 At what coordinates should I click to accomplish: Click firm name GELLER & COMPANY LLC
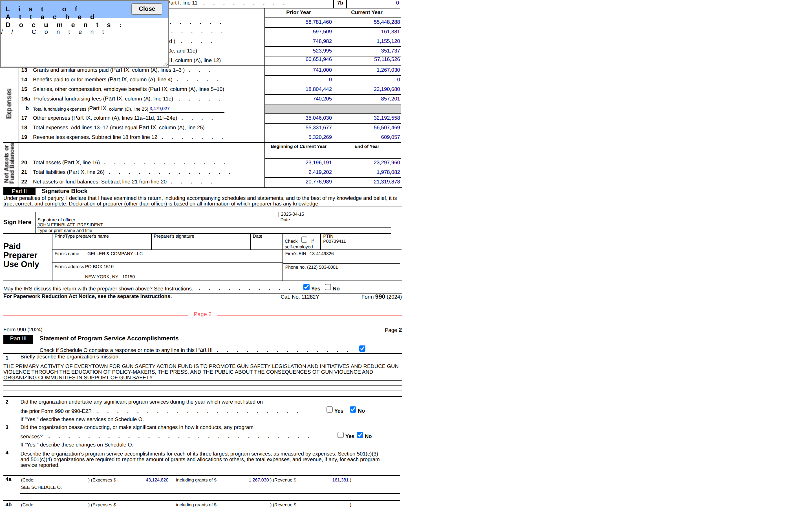pyautogui.click(x=115, y=254)
